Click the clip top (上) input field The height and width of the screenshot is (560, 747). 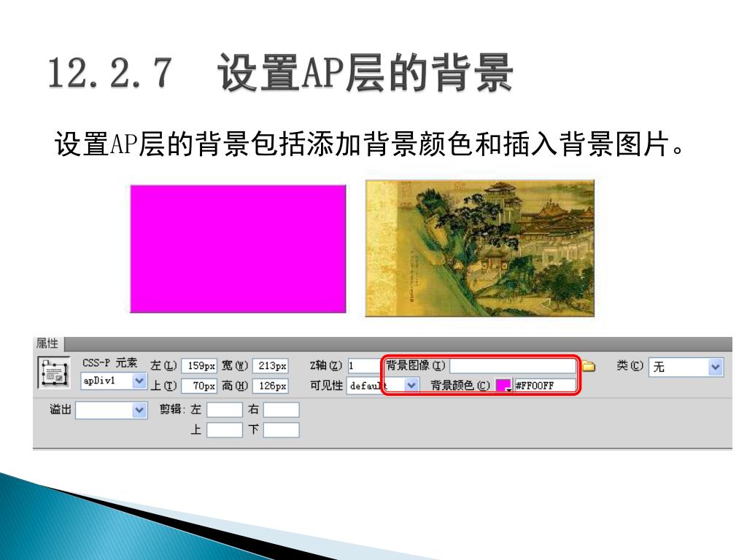225,430
